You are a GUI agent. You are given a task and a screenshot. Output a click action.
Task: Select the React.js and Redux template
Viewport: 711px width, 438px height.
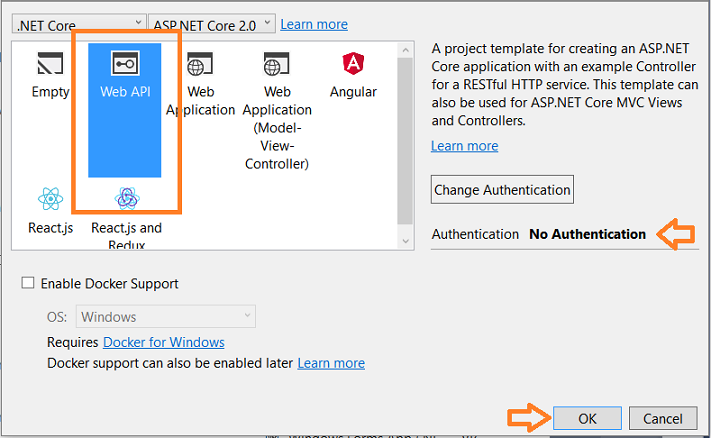[127, 218]
